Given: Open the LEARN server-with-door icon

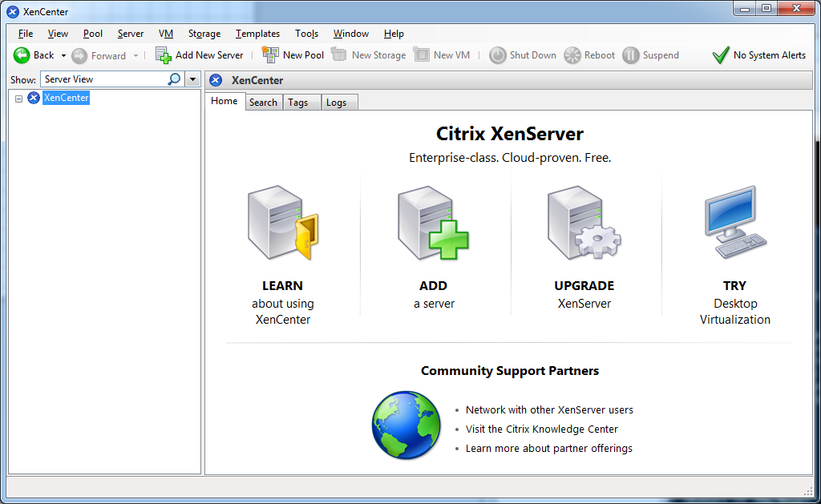Looking at the screenshot, I should (282, 224).
